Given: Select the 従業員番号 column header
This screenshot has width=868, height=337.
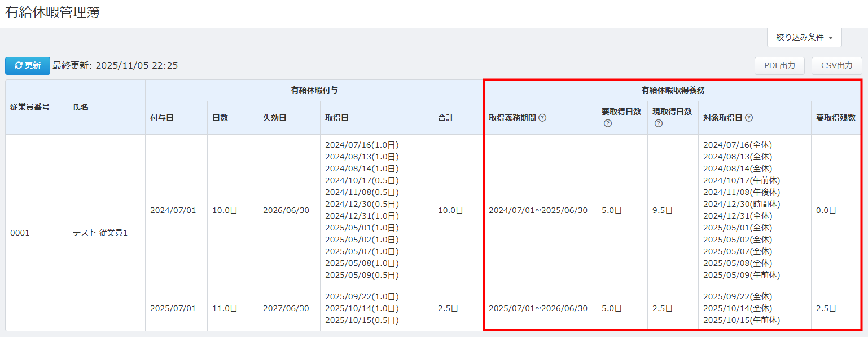Looking at the screenshot, I should pyautogui.click(x=29, y=107).
